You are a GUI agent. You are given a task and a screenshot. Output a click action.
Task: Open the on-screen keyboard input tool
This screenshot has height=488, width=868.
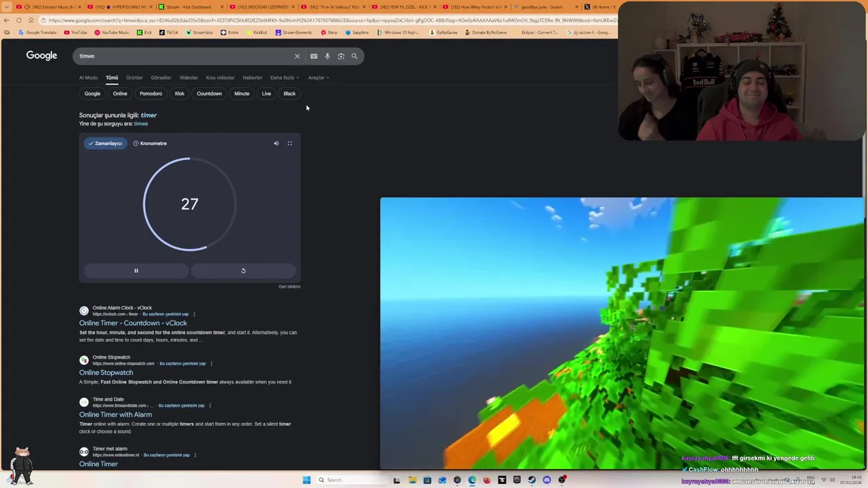tap(314, 56)
